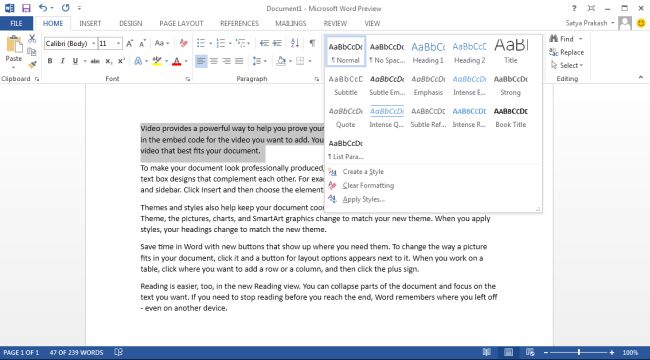Image resolution: width=650 pixels, height=360 pixels.
Task: Apply yellow text highlight color
Action: point(157,61)
